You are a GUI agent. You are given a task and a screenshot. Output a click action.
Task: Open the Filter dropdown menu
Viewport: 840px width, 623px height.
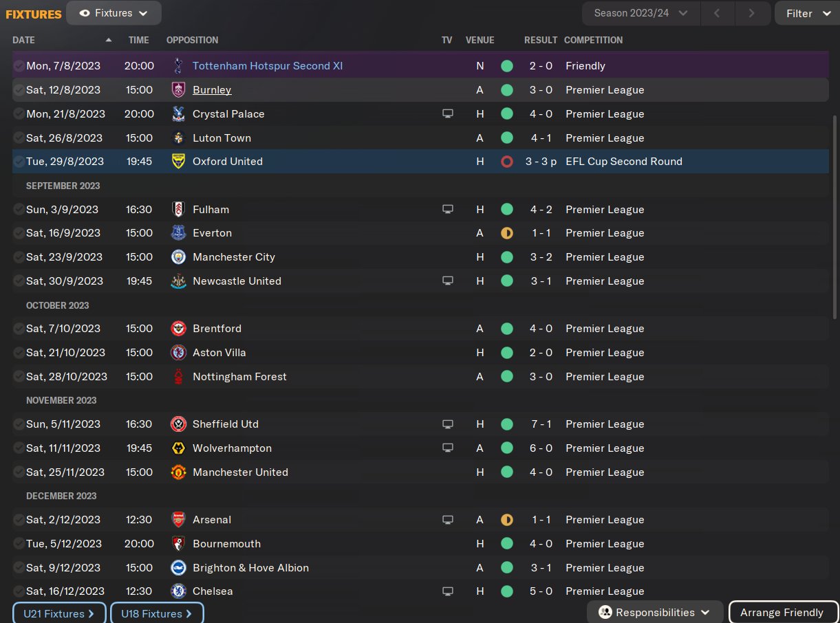(x=808, y=13)
